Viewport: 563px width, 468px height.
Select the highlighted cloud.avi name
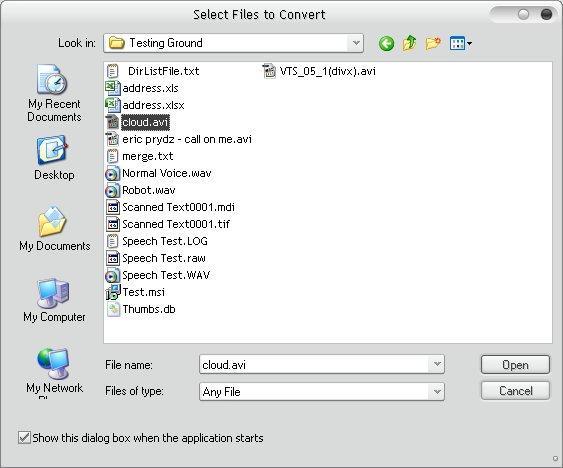[145, 122]
